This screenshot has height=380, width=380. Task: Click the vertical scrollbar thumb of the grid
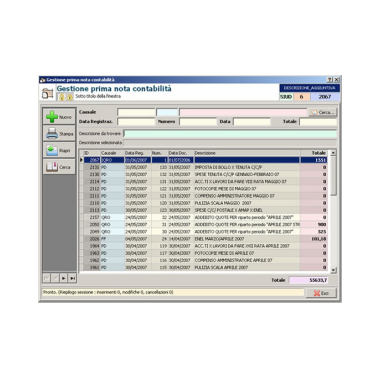pos(333,176)
